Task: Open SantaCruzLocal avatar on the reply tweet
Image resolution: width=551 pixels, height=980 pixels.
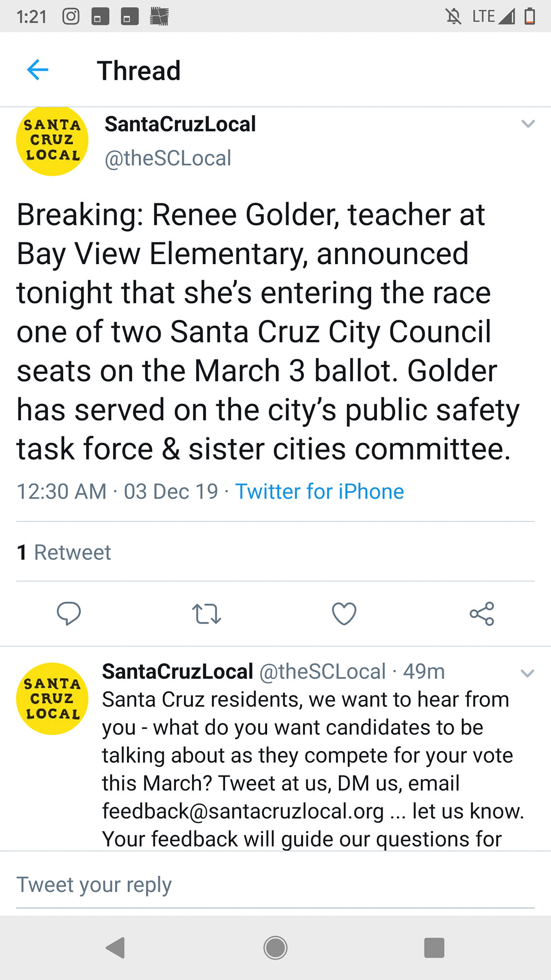Action: point(52,698)
